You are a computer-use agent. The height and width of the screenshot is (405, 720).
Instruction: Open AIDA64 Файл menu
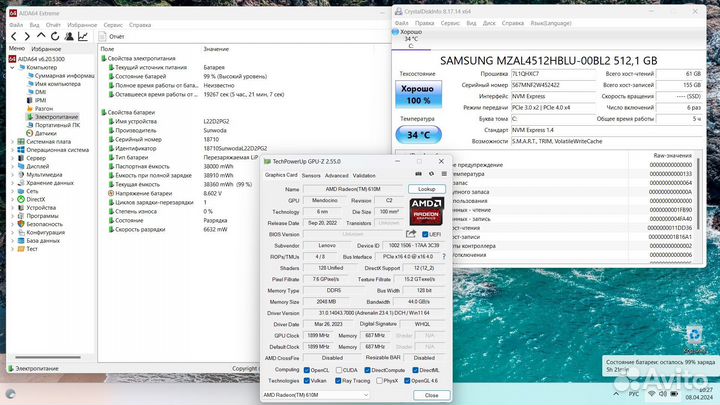(16, 25)
